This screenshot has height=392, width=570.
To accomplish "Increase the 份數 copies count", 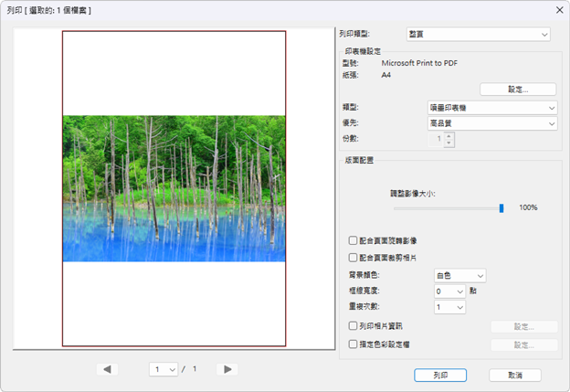I will coord(449,136).
